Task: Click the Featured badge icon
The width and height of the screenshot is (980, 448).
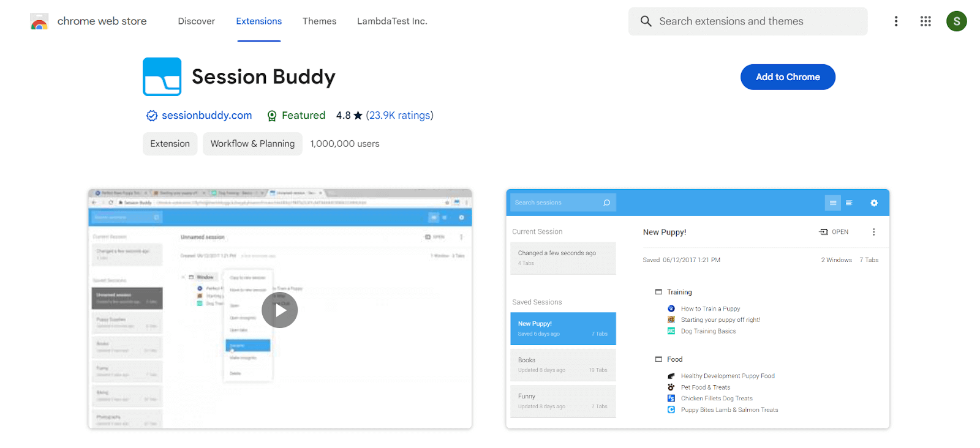Action: coord(272,116)
